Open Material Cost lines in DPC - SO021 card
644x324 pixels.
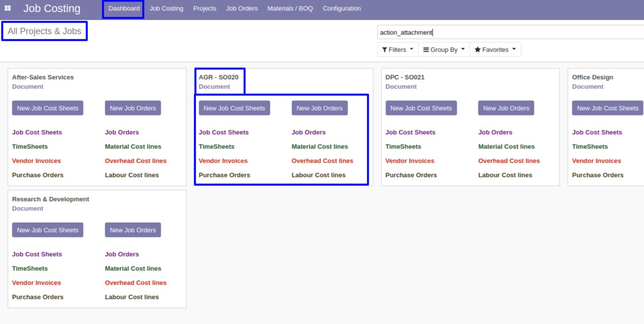pyautogui.click(x=506, y=147)
